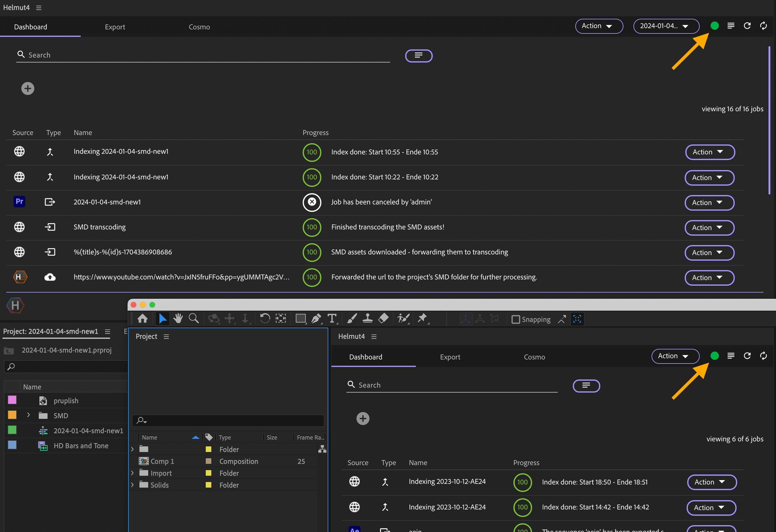Expand the Solids folder
Viewport: 776px width, 532px height.
[x=132, y=485]
